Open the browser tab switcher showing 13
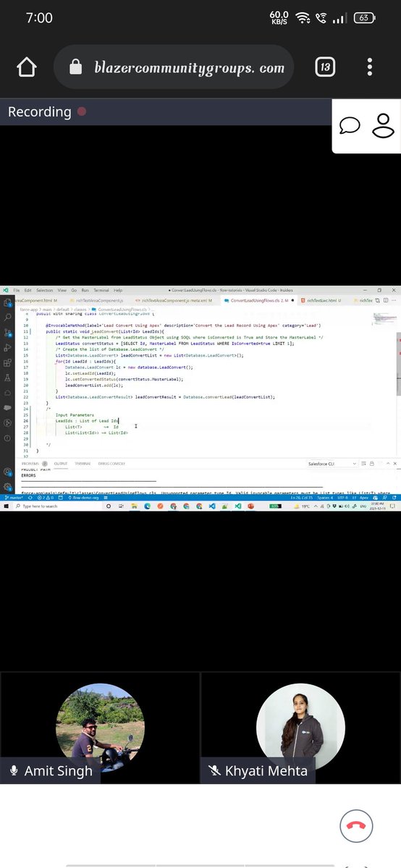 pyautogui.click(x=325, y=68)
